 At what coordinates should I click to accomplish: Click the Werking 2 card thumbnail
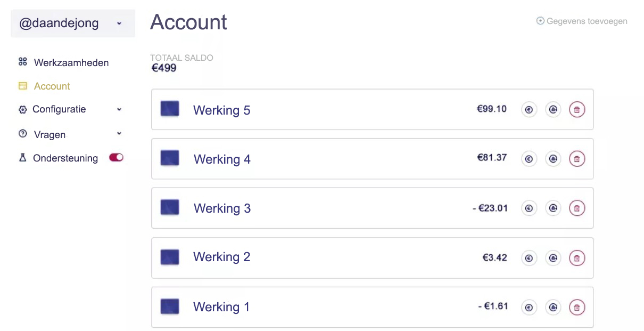(170, 257)
